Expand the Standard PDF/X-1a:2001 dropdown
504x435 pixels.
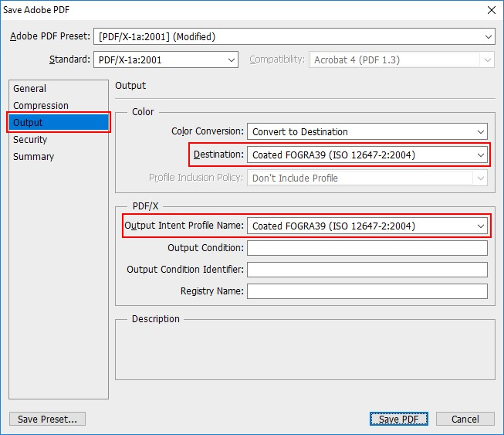pos(166,59)
